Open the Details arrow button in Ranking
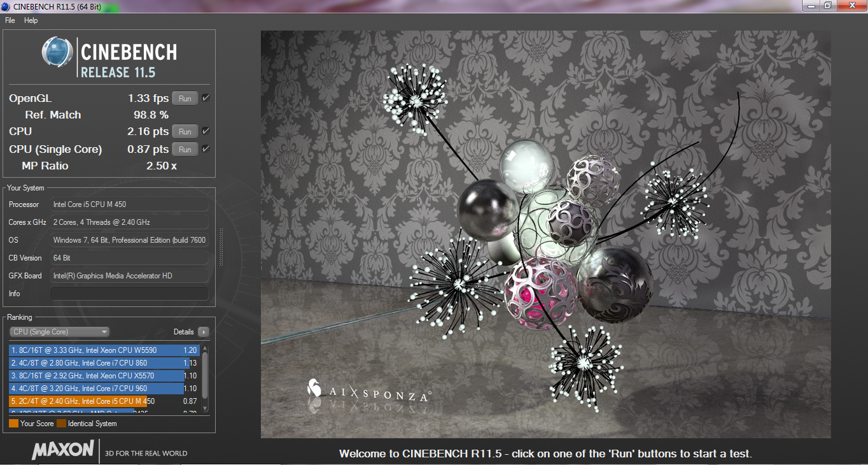The width and height of the screenshot is (868, 465). pos(203,332)
